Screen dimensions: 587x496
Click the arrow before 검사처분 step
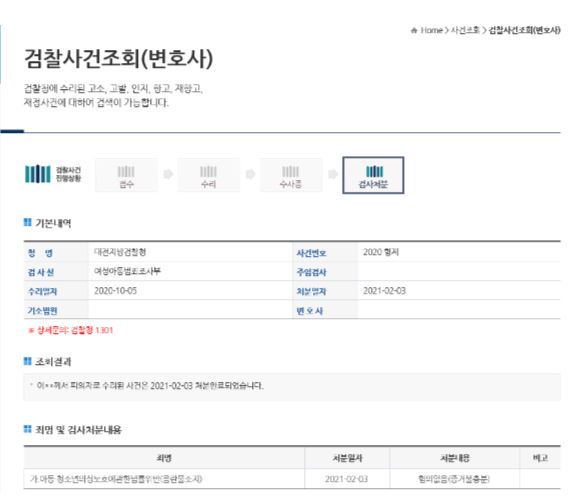pyautogui.click(x=332, y=174)
